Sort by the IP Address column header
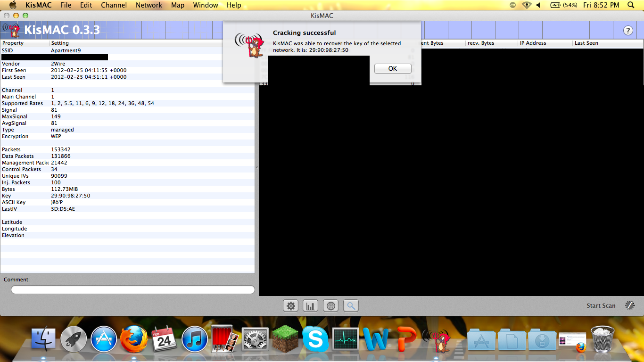 click(x=545, y=43)
